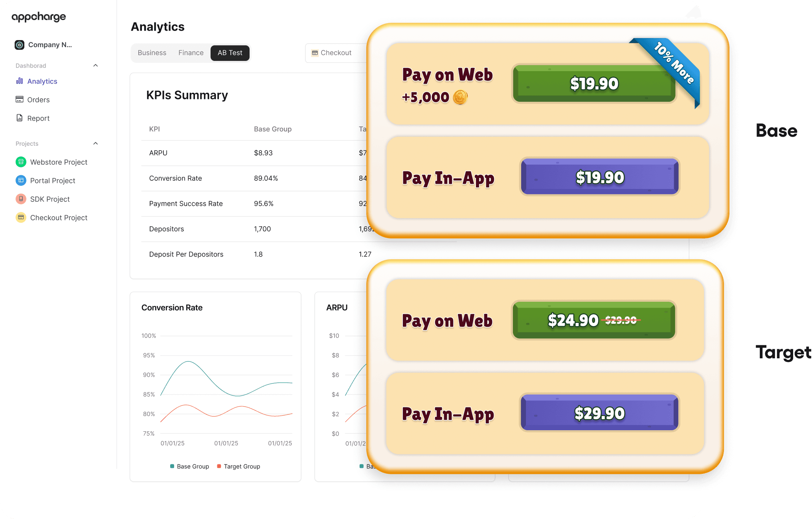
Task: Toggle Base Group legend in Conversion Rate chart
Action: pos(190,466)
